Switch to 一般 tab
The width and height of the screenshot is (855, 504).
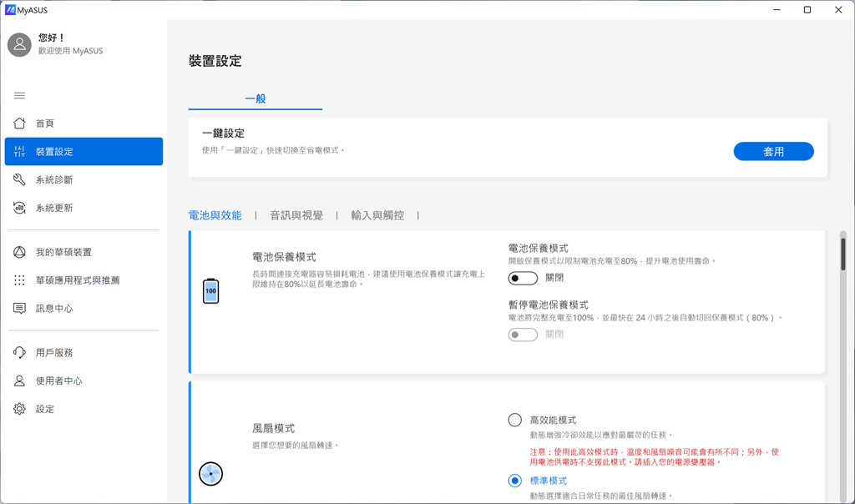coord(255,98)
